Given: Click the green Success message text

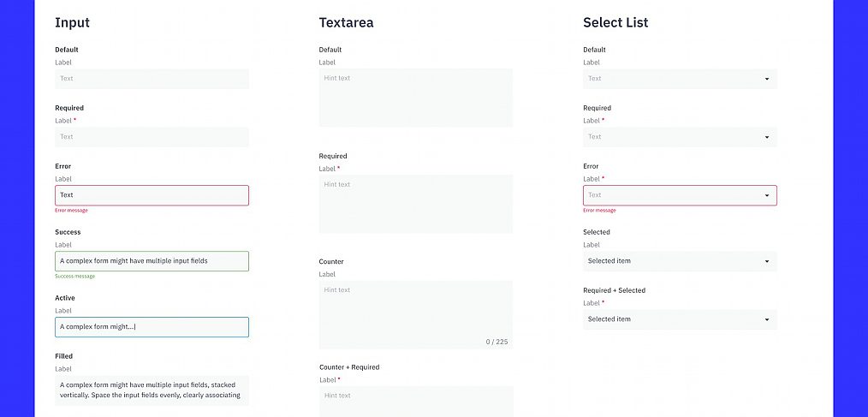Looking at the screenshot, I should coord(74,277).
